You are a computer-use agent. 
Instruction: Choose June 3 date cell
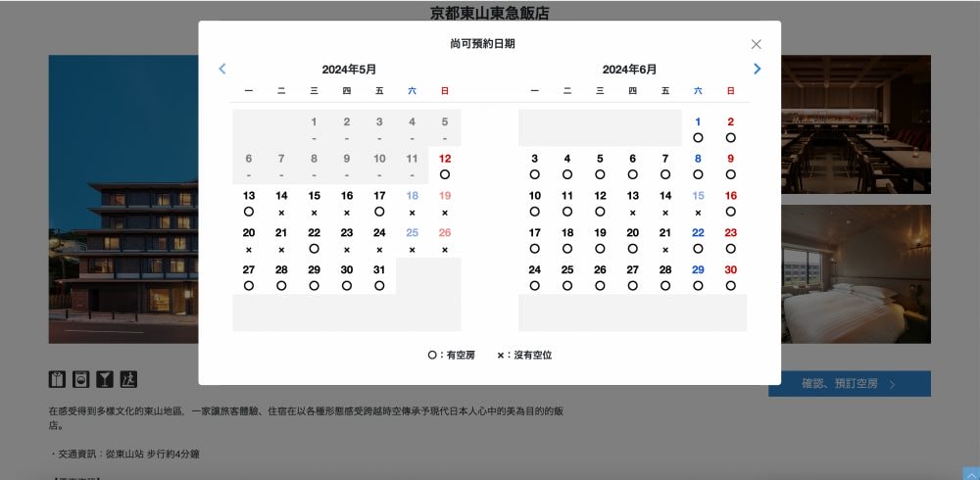534,166
